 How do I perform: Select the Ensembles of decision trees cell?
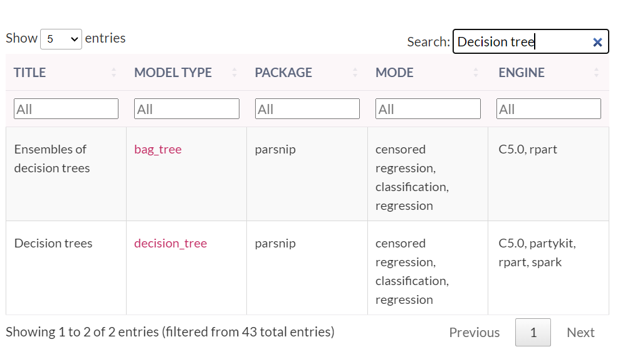tap(51, 159)
